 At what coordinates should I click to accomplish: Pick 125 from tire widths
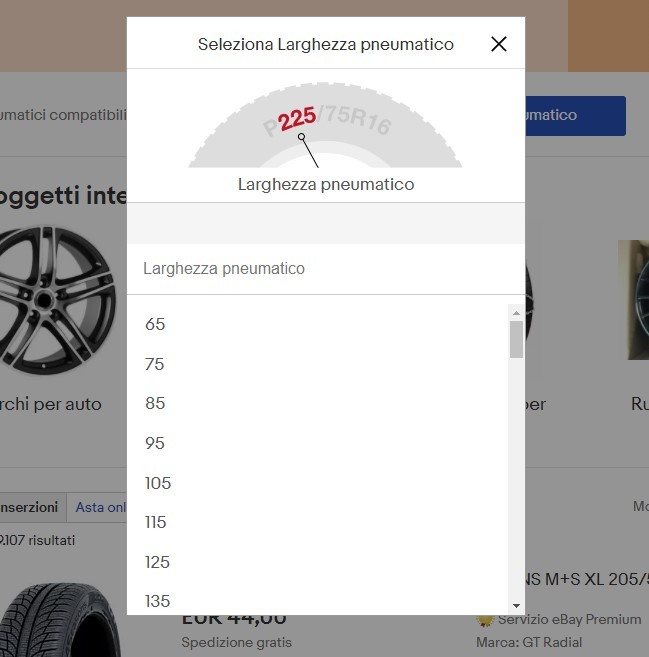pyautogui.click(x=318, y=562)
